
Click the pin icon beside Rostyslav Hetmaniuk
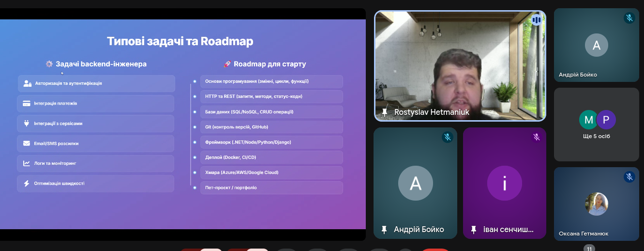coord(385,112)
